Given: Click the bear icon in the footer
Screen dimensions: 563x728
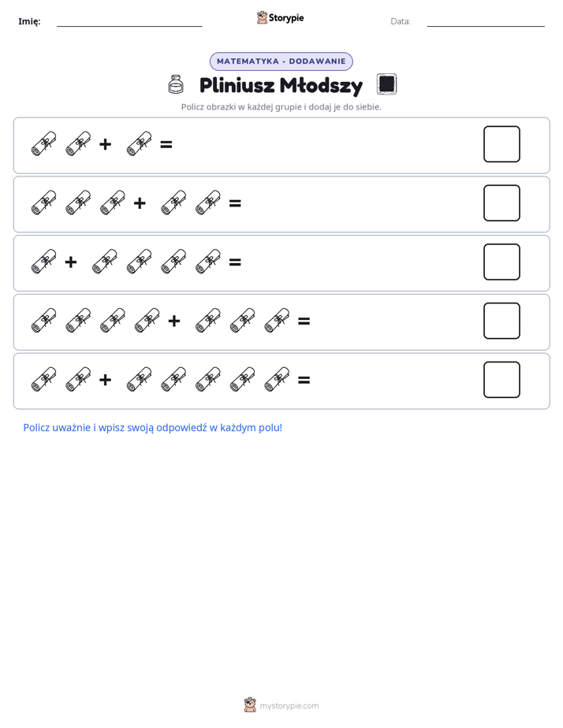Looking at the screenshot, I should coord(250,705).
